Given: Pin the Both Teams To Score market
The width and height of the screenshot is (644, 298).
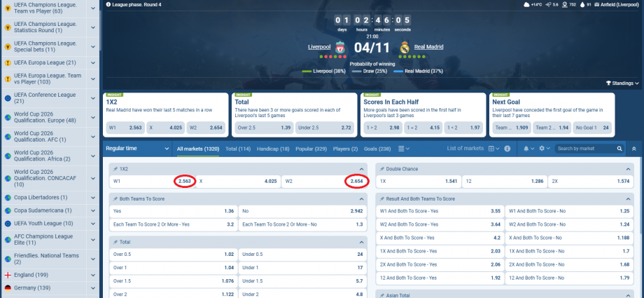Looking at the screenshot, I should click(x=115, y=199).
